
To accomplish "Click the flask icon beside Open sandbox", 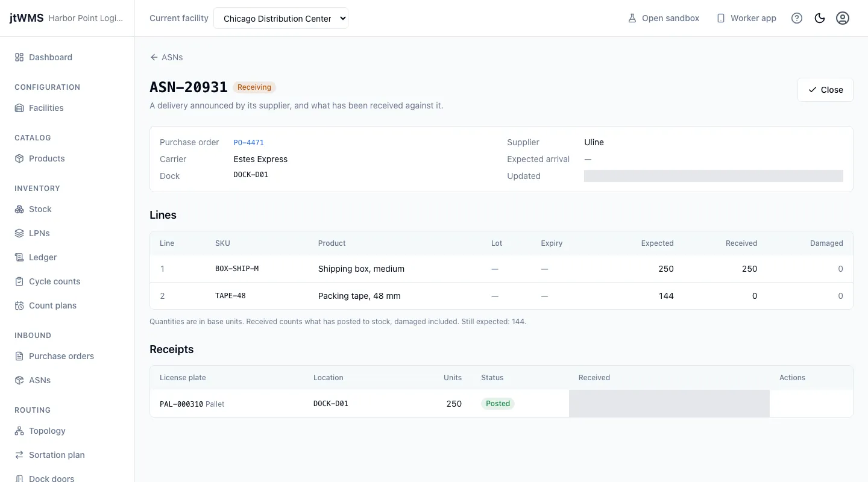I will (x=632, y=18).
